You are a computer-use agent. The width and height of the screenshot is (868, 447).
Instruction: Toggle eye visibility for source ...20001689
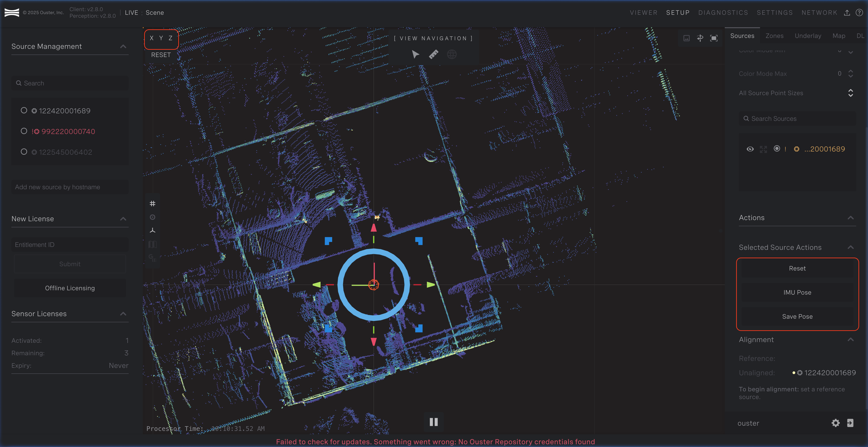(750, 149)
